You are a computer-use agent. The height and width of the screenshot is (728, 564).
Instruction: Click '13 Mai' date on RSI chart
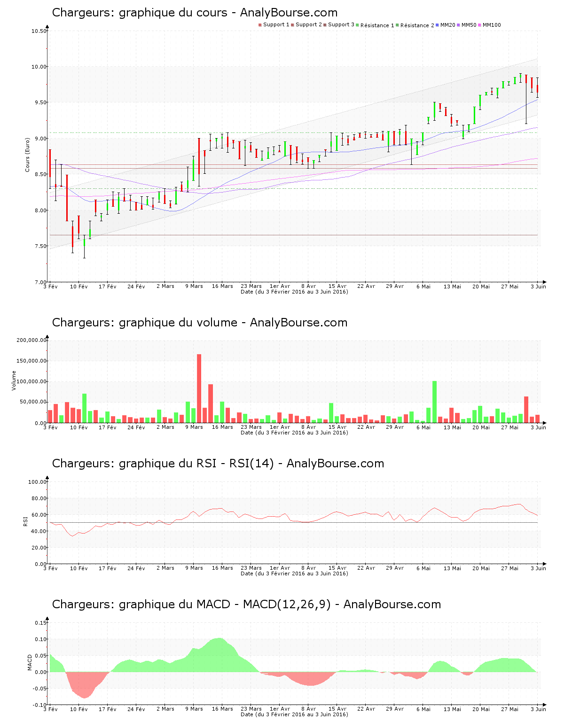[453, 568]
